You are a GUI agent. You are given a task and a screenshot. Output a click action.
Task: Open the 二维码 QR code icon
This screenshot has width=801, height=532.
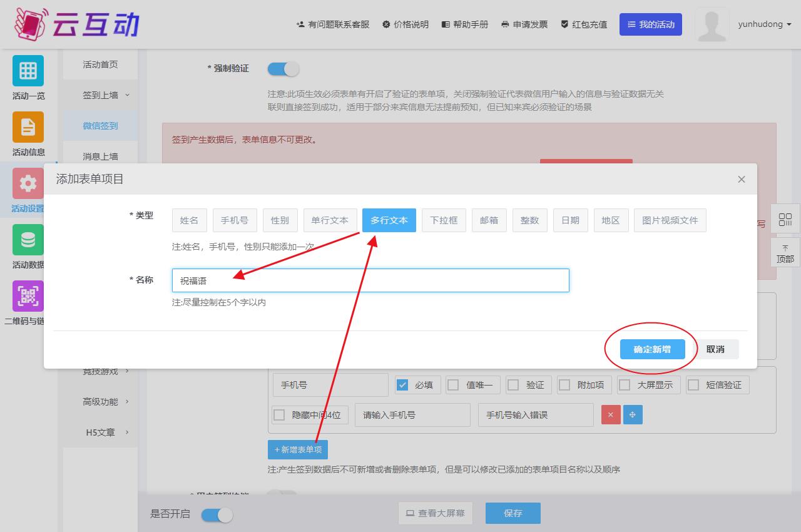(28, 296)
